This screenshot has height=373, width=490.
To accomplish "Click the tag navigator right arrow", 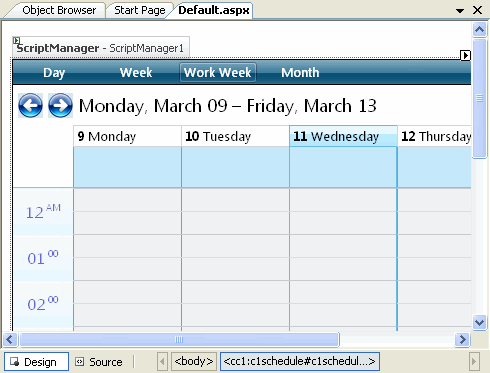I will pos(474,361).
